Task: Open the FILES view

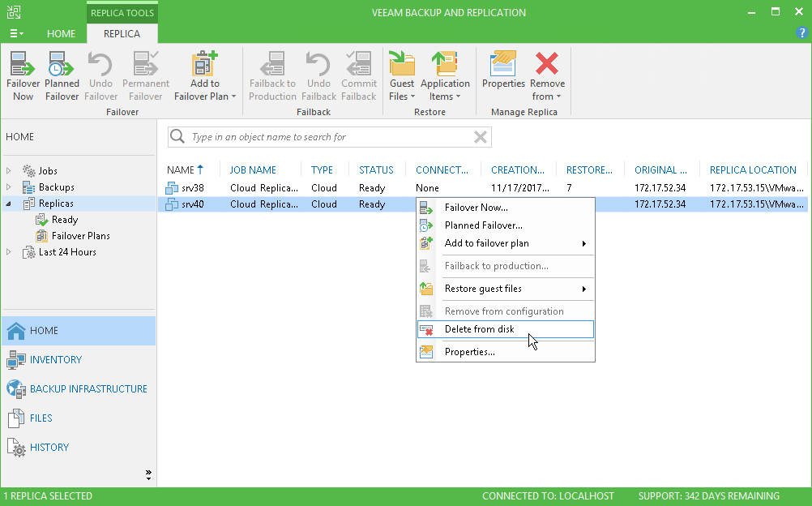Action: coord(79,418)
